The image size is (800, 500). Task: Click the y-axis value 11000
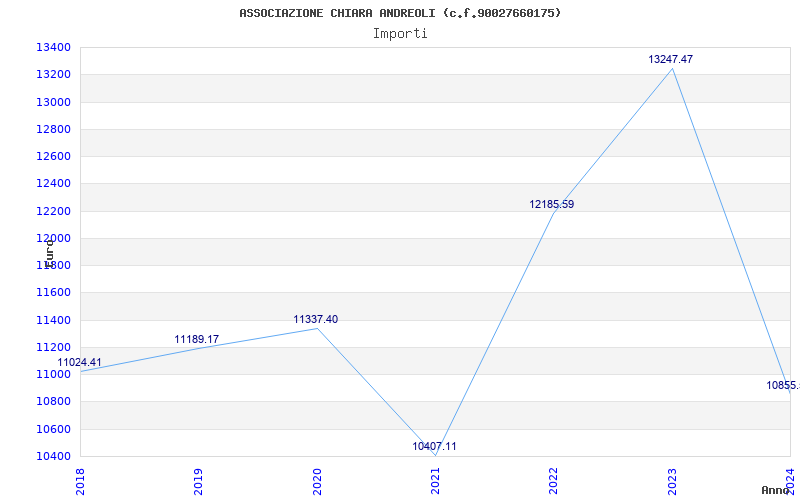[x=53, y=374]
